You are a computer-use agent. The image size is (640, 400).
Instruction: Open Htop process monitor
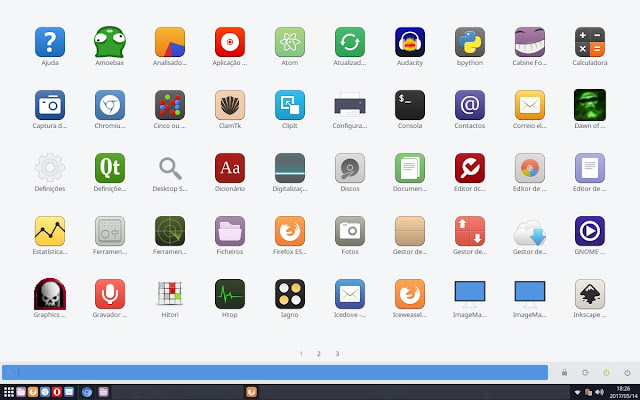(230, 294)
